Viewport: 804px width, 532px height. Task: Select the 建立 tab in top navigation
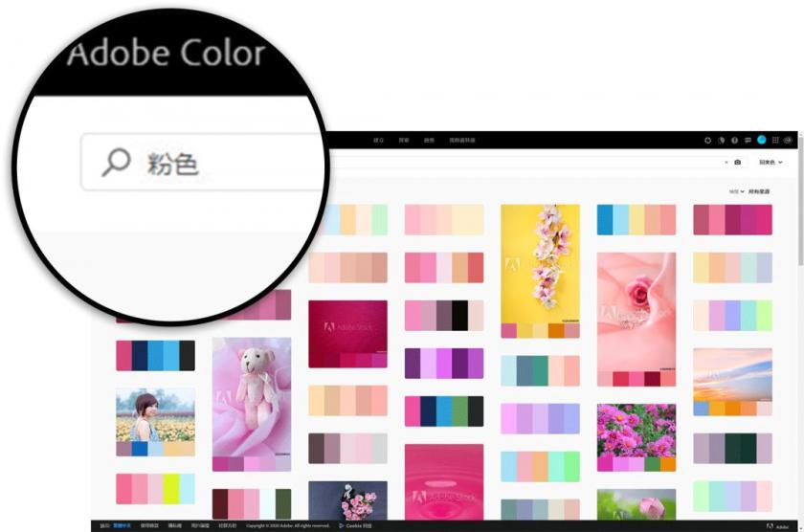point(378,140)
